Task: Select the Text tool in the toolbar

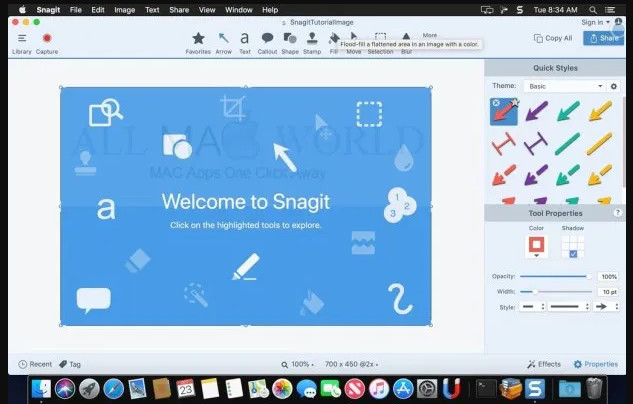Action: 245,43
